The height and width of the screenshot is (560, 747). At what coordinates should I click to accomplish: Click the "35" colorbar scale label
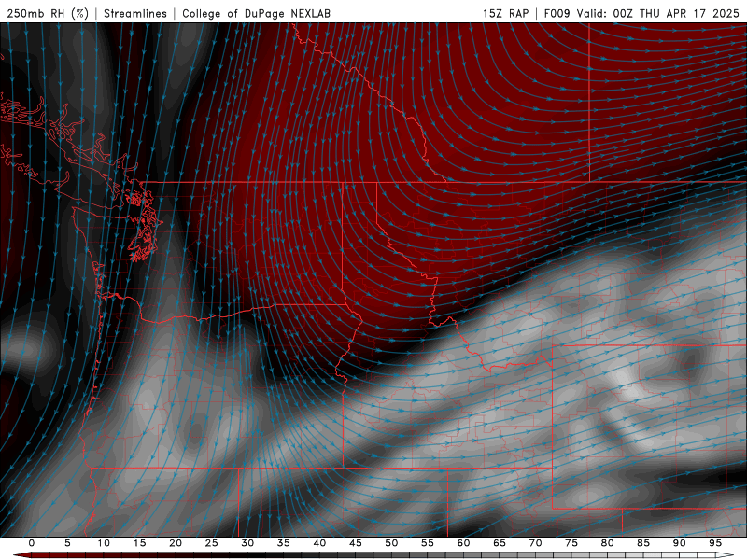click(x=284, y=543)
